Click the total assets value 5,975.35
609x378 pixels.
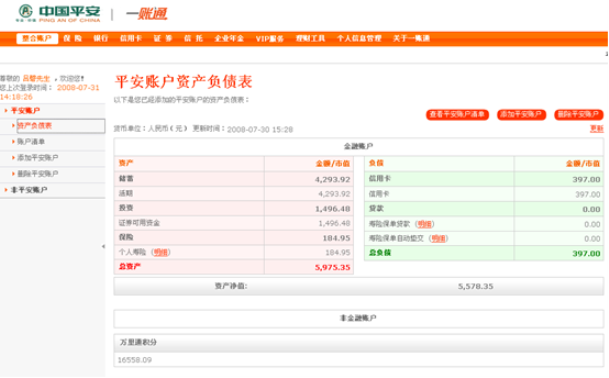[332, 267]
